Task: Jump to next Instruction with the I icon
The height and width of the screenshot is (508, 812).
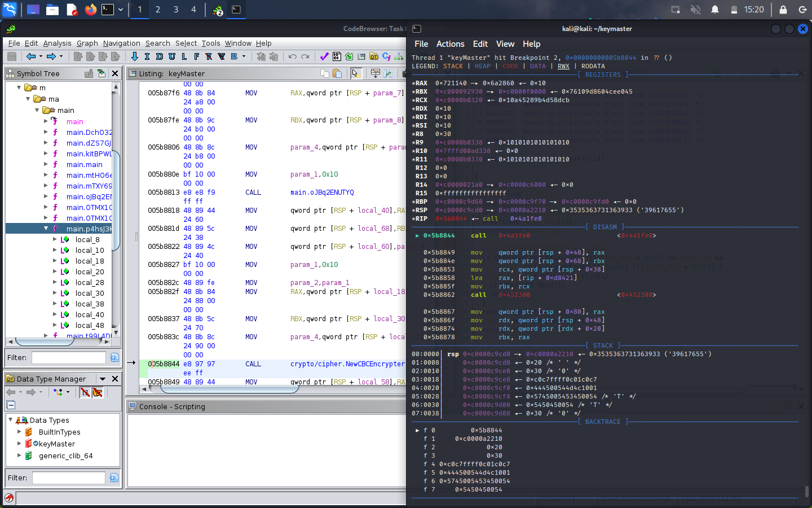Action: click(147, 56)
